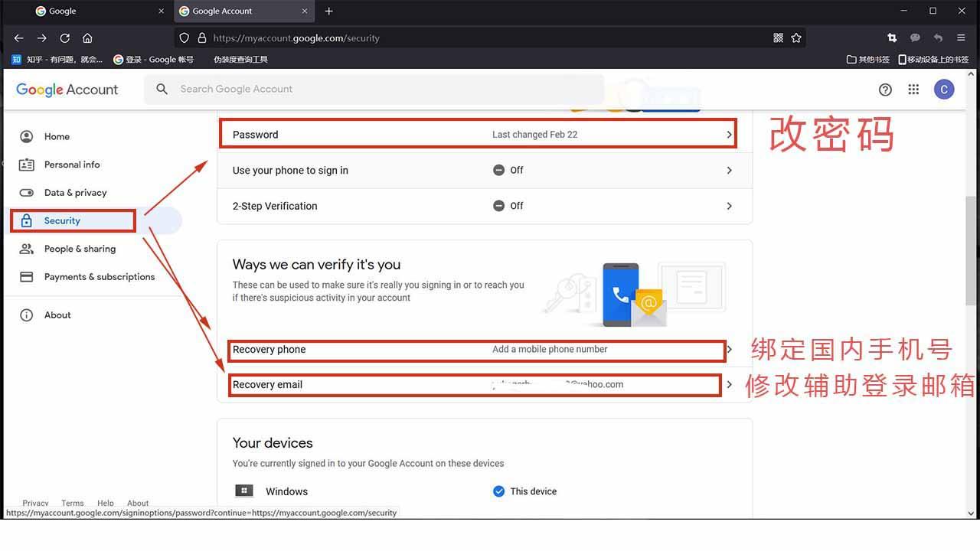The width and height of the screenshot is (980, 551).
Task: Go forward using the browser forward arrow
Action: pyautogui.click(x=42, y=37)
